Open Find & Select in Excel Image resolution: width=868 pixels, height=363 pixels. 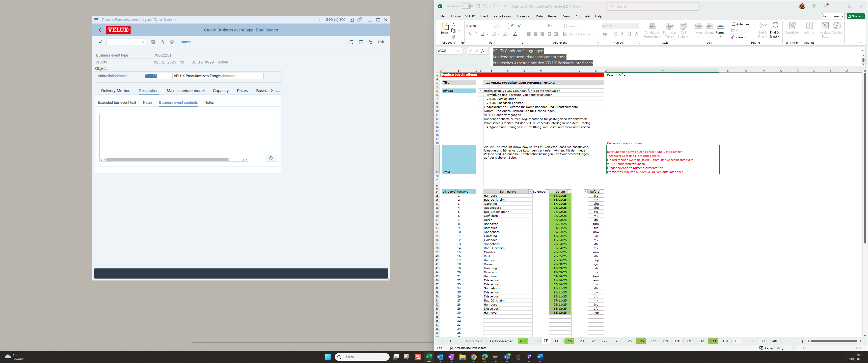coord(774,30)
